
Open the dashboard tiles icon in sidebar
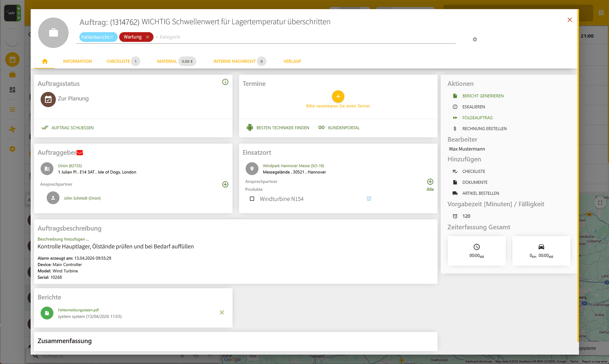12,90
